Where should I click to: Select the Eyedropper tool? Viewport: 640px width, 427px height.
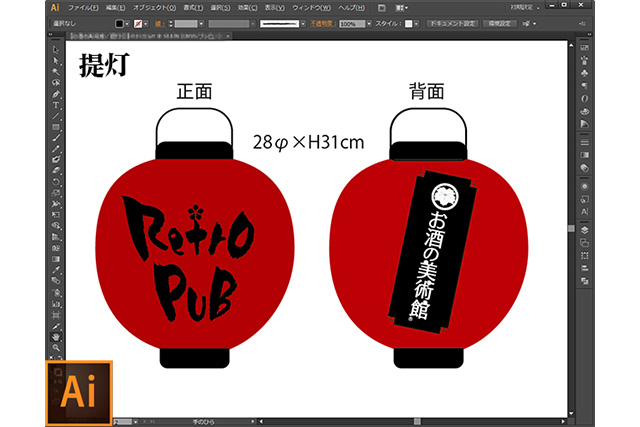(x=56, y=270)
